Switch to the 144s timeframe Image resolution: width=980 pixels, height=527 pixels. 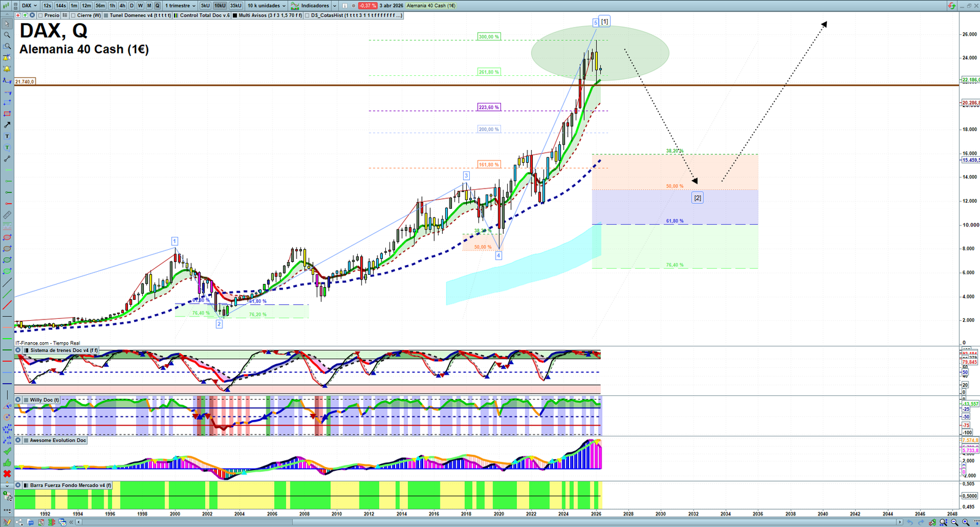coord(61,6)
